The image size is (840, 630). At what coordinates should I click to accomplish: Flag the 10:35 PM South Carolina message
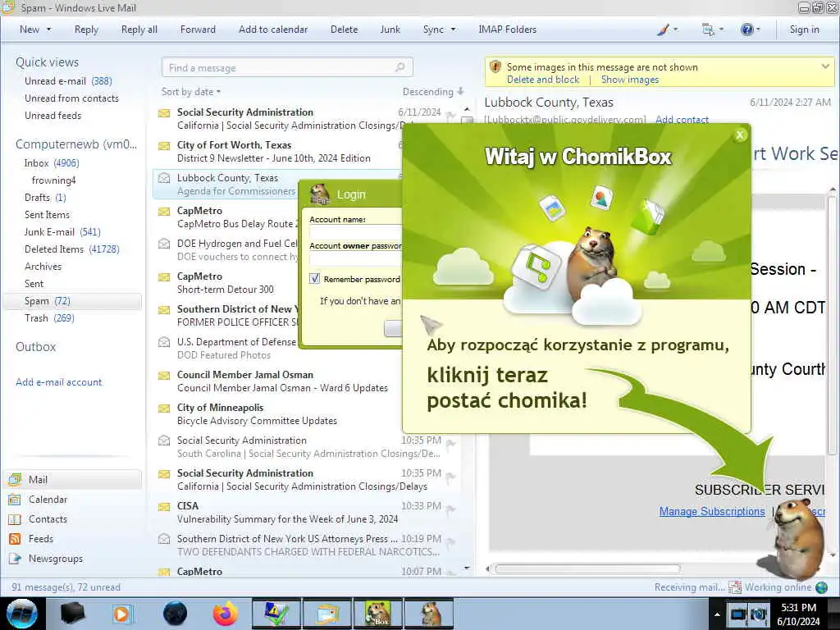pyautogui.click(x=451, y=444)
